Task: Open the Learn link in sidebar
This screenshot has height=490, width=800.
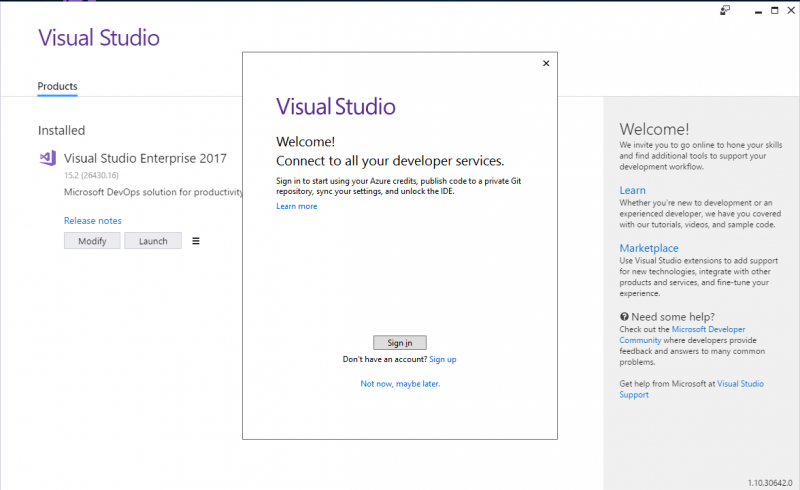Action: (x=632, y=190)
